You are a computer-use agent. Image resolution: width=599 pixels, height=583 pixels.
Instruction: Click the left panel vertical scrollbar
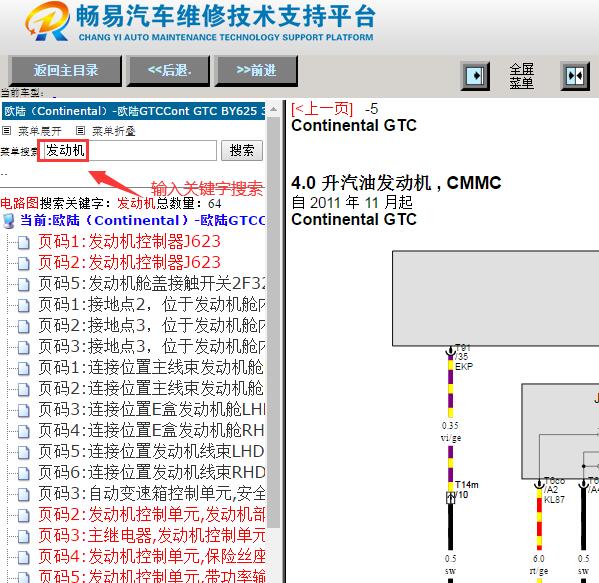pyautogui.click(x=274, y=322)
